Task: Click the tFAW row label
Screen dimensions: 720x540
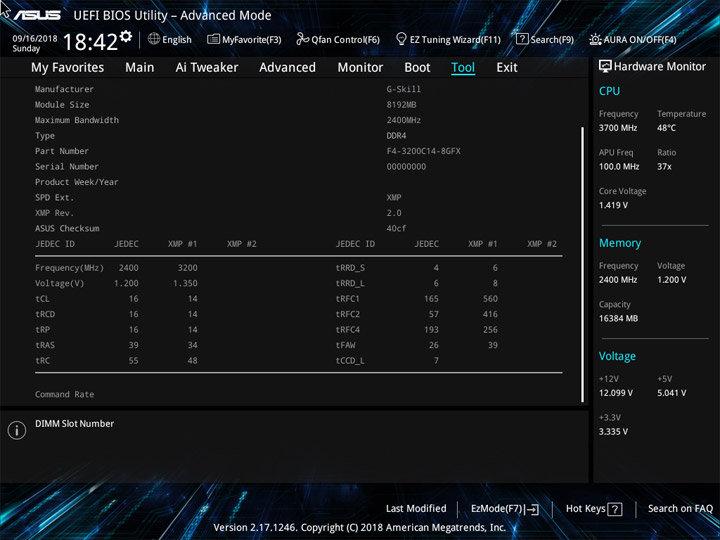Action: click(345, 345)
